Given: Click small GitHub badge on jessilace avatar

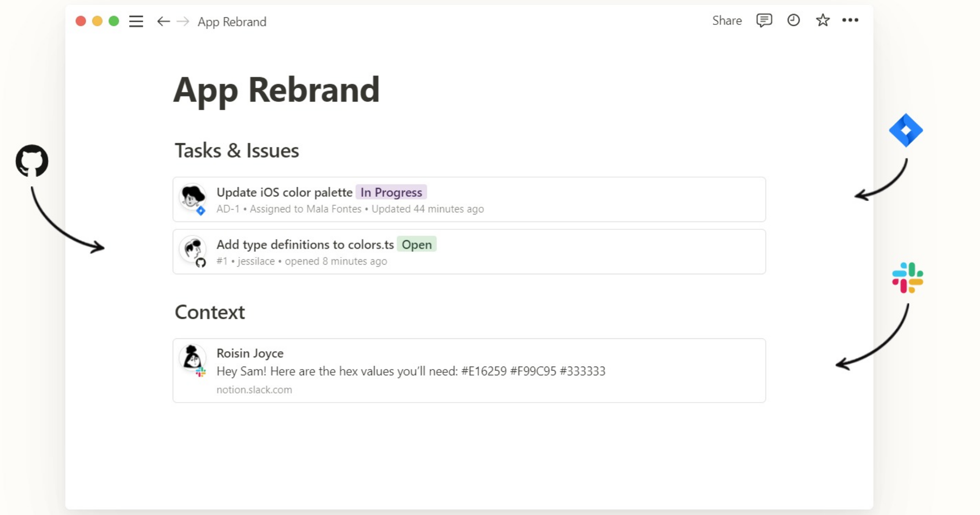Looking at the screenshot, I should (x=201, y=262).
